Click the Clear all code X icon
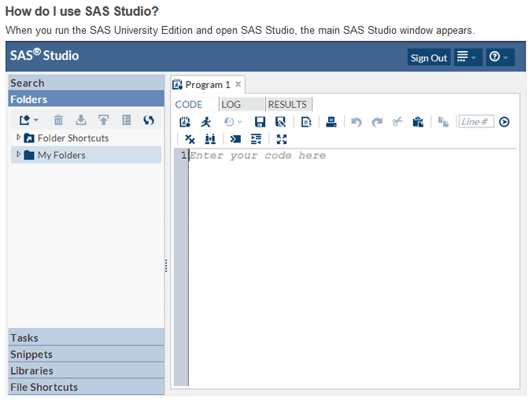This screenshot has height=401, width=532. pos(190,139)
